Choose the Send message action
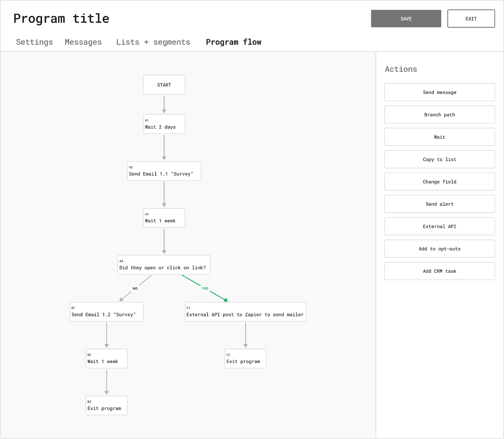504x439 pixels. [x=439, y=92]
